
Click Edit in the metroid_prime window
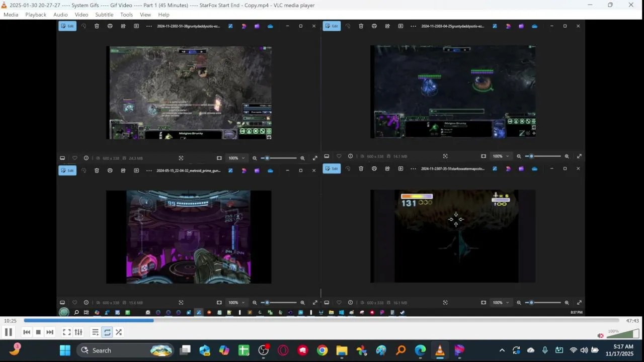67,170
